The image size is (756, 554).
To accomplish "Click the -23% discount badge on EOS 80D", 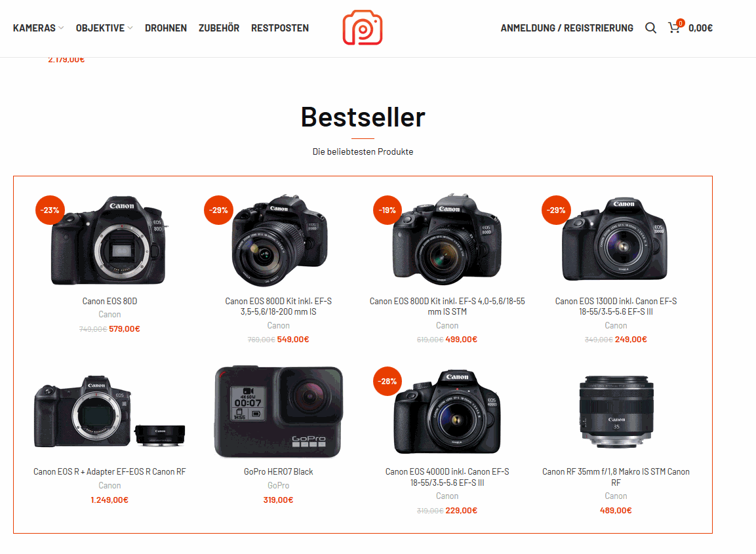I will (50, 210).
